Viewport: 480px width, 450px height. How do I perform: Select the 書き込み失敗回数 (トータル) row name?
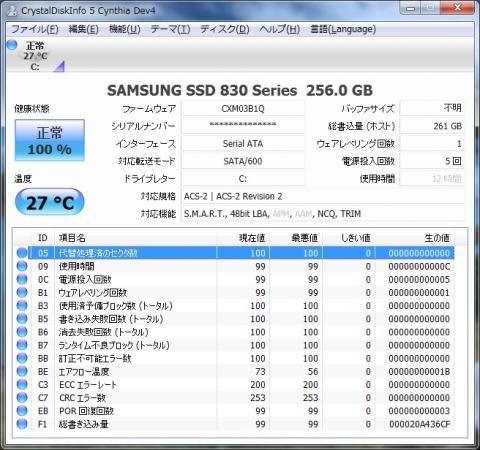pyautogui.click(x=111, y=319)
